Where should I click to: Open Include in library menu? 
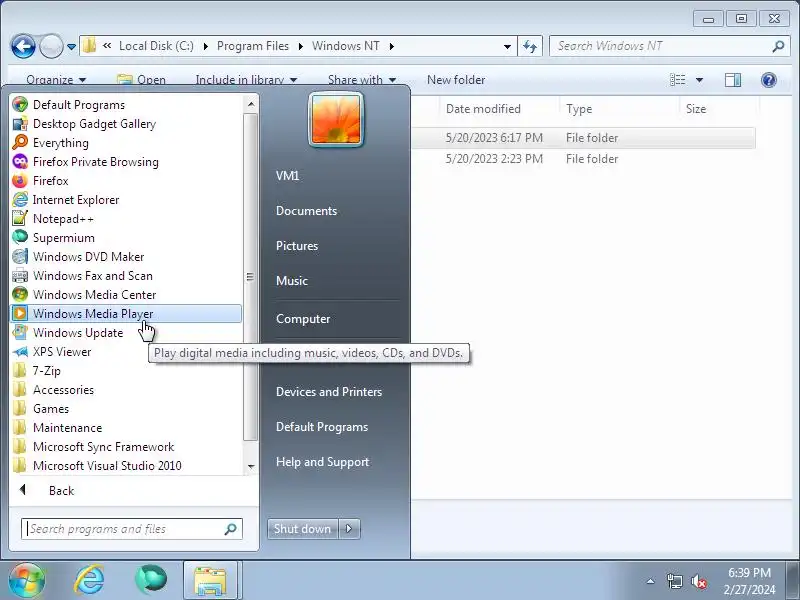[246, 80]
